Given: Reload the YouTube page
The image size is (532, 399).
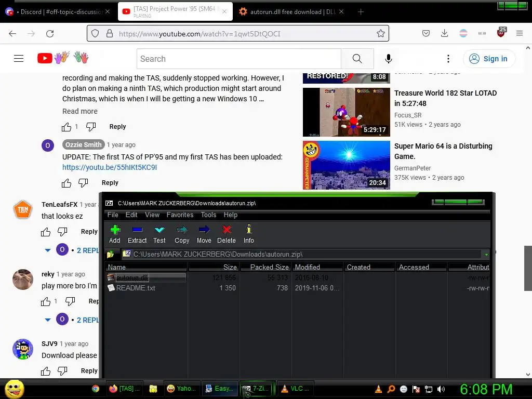Looking at the screenshot, I should point(50,34).
